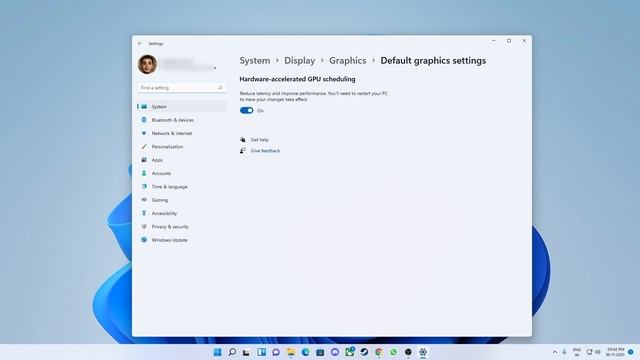The height and width of the screenshot is (360, 640).
Task: Toggle Hardware-accelerated GPU scheduling switch
Action: coord(247,111)
